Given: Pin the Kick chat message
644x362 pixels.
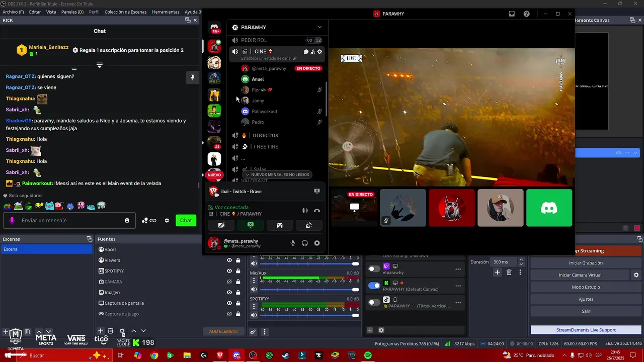Looking at the screenshot, I should point(192,77).
